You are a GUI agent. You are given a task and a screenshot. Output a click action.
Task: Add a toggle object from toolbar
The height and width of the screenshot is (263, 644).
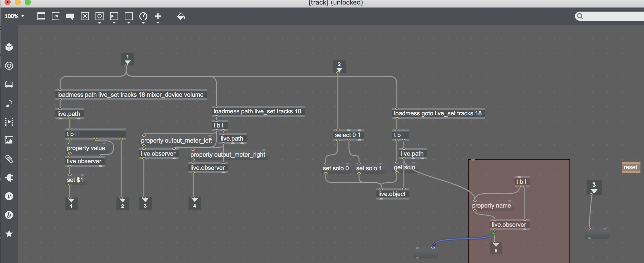point(85,16)
